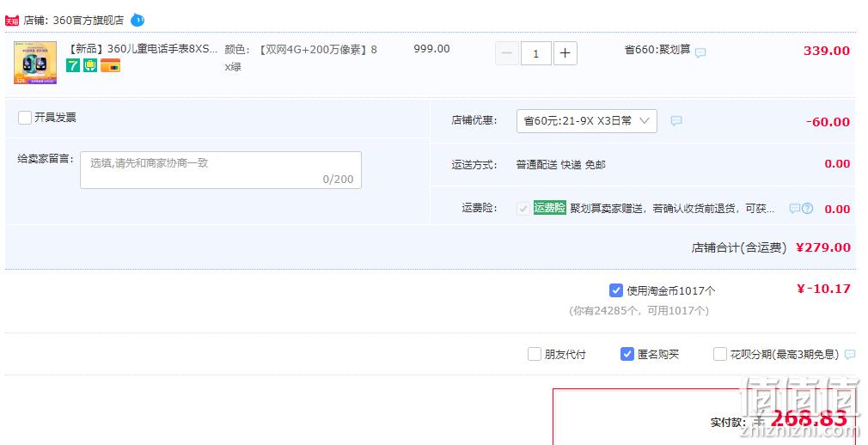The height and width of the screenshot is (445, 868).
Task: Click the original price 999.00
Action: [431, 49]
